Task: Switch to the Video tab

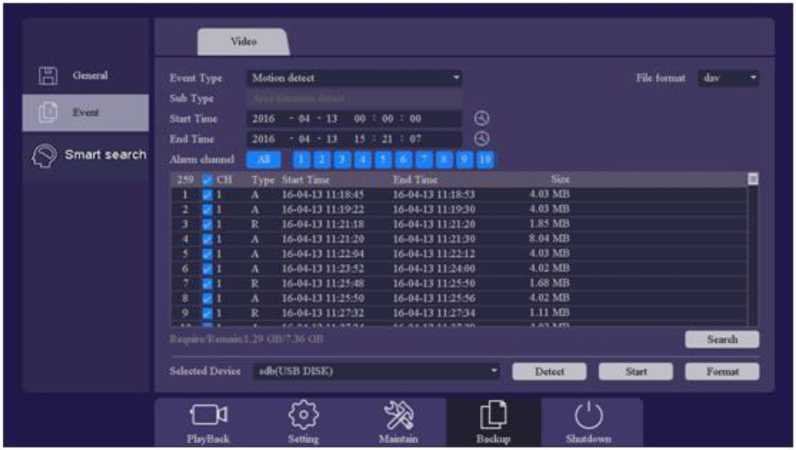Action: pyautogui.click(x=243, y=42)
